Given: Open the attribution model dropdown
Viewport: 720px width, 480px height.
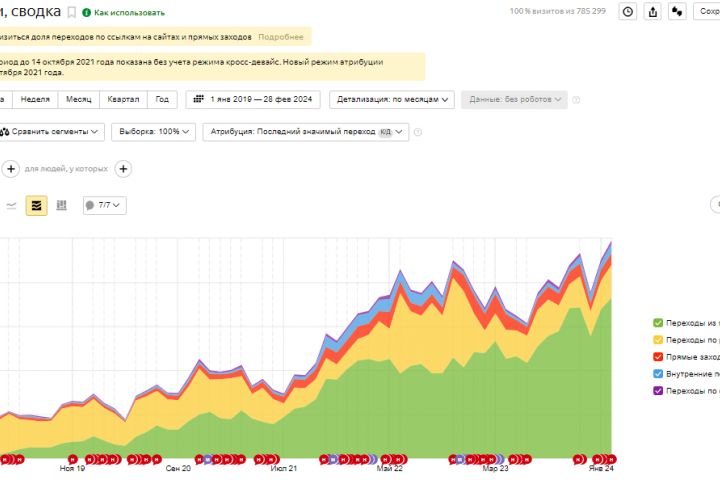Looking at the screenshot, I should 305,131.
